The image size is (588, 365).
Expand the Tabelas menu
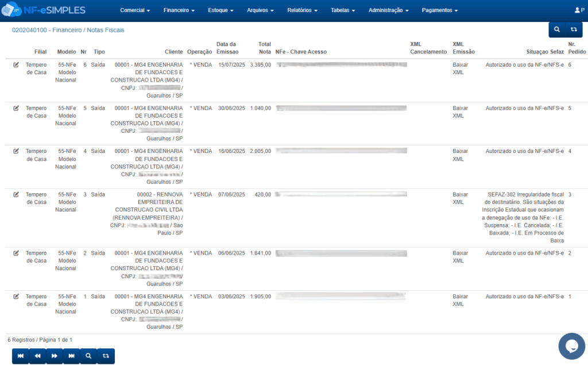point(343,10)
